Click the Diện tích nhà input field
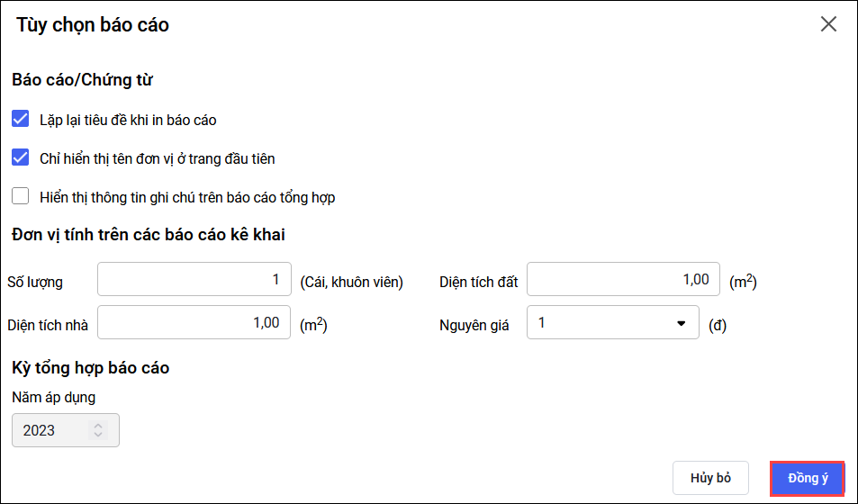The width and height of the screenshot is (858, 504). coord(194,323)
